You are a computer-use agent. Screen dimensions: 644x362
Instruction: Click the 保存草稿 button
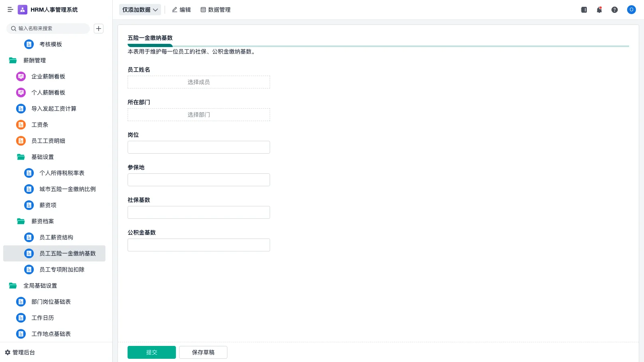[203, 352]
